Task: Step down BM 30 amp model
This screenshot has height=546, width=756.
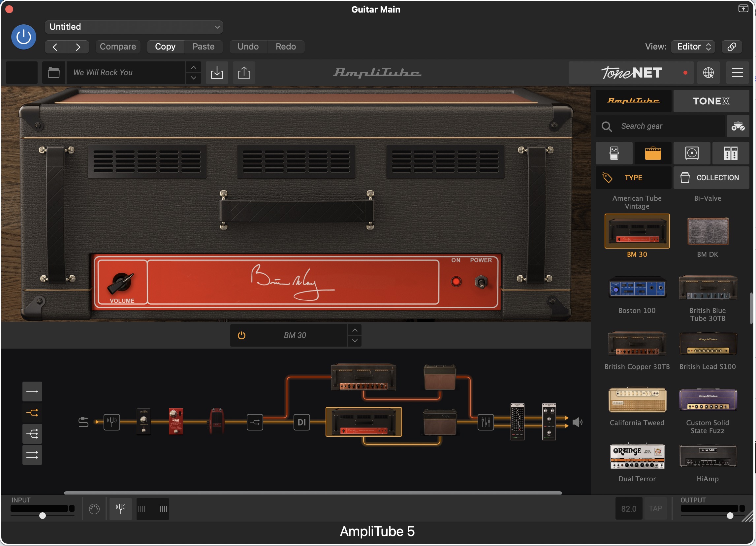Action: click(355, 341)
